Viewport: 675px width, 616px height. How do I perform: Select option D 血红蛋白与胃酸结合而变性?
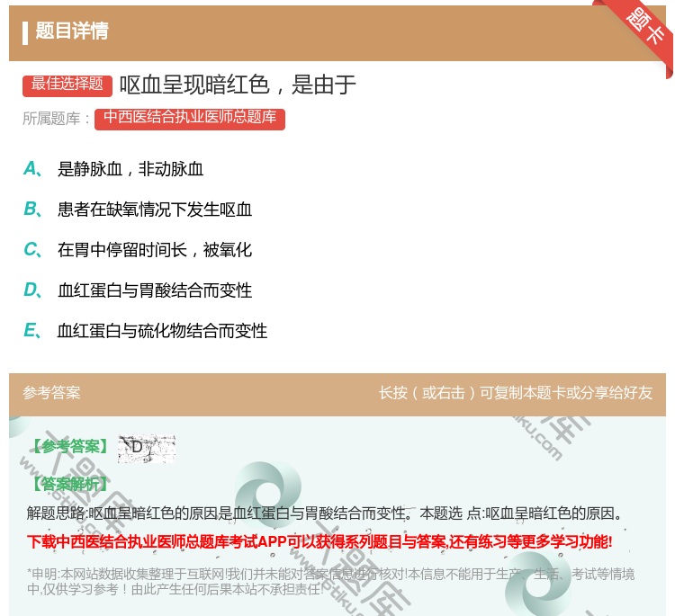138,290
